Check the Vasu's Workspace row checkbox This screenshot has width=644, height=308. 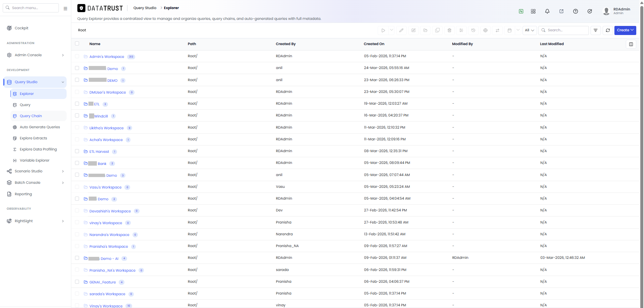77,187
